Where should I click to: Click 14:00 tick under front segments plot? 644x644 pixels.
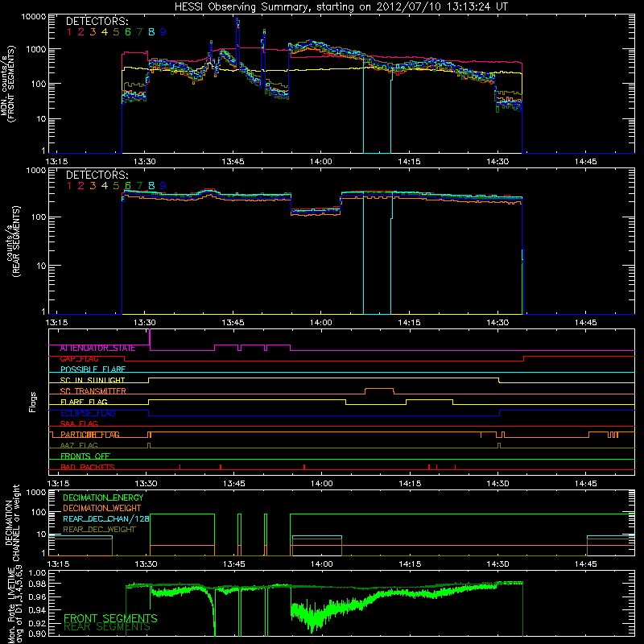[x=320, y=162]
